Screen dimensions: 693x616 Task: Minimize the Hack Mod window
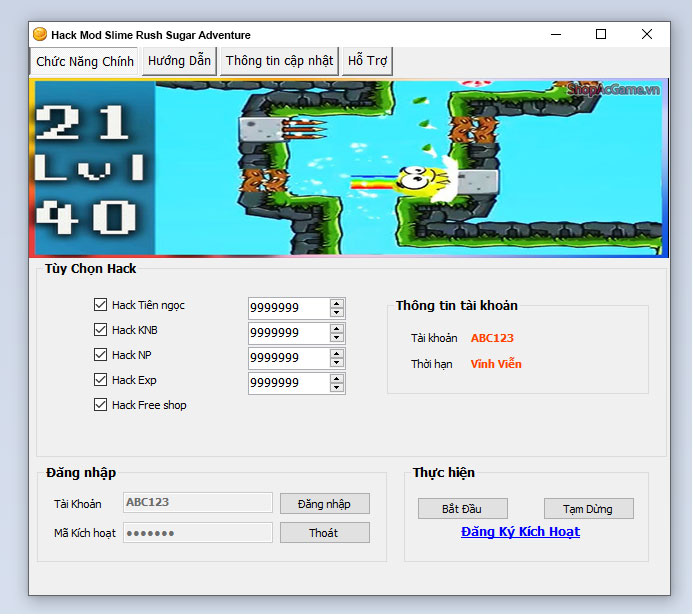556,34
